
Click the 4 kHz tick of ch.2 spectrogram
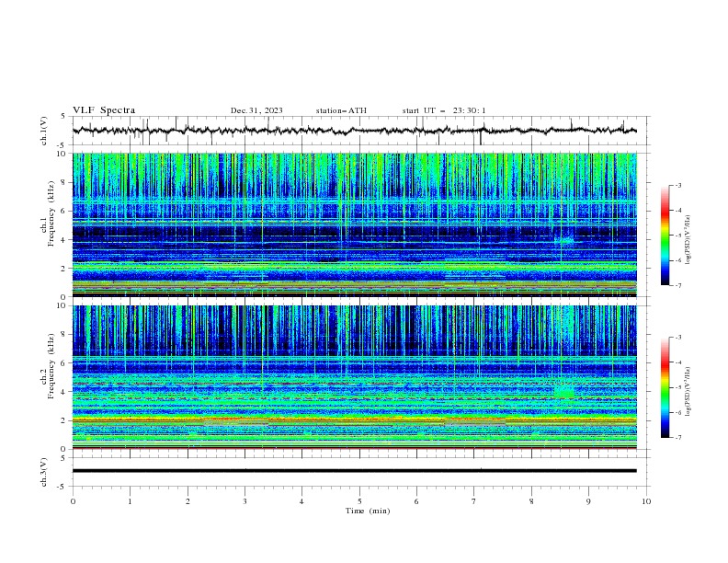coord(65,392)
